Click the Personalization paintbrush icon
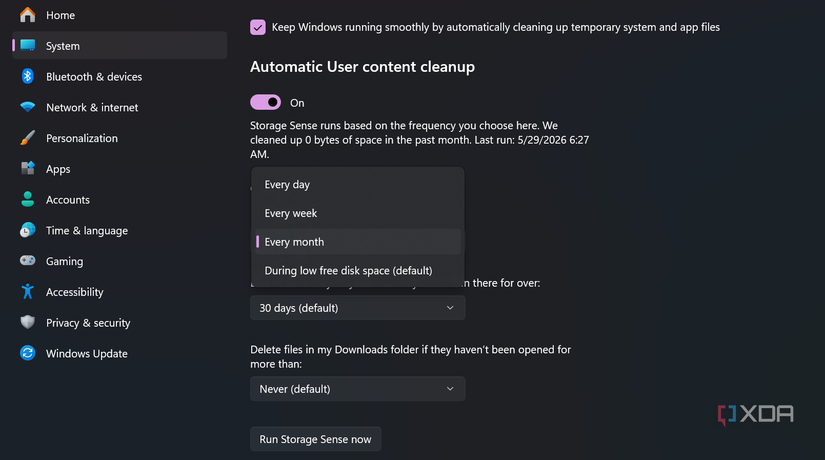 click(x=27, y=138)
